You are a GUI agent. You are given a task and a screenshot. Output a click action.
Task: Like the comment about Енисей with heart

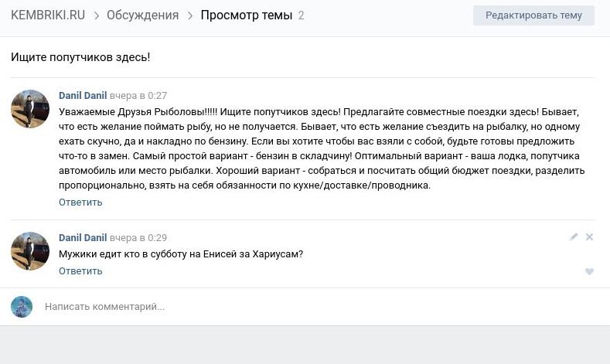[x=589, y=271]
